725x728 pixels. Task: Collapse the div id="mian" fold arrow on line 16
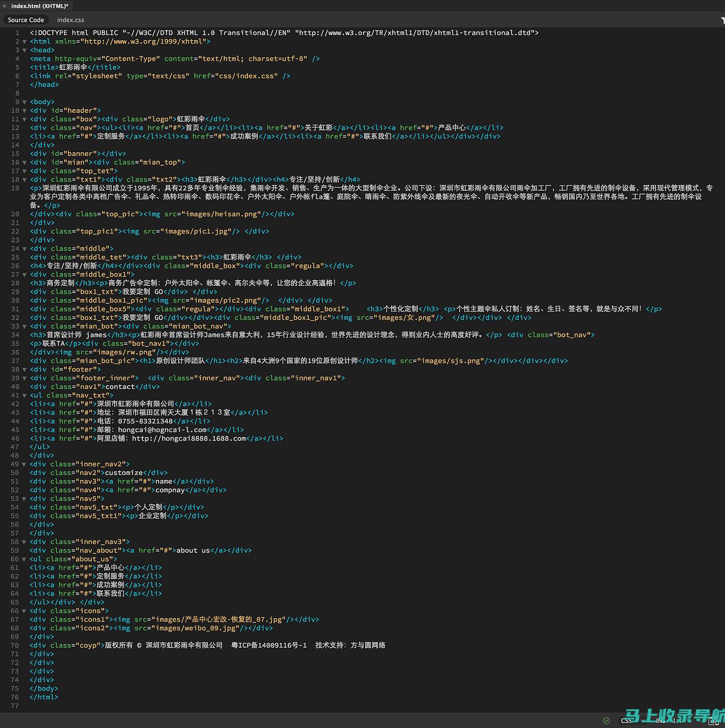point(24,162)
